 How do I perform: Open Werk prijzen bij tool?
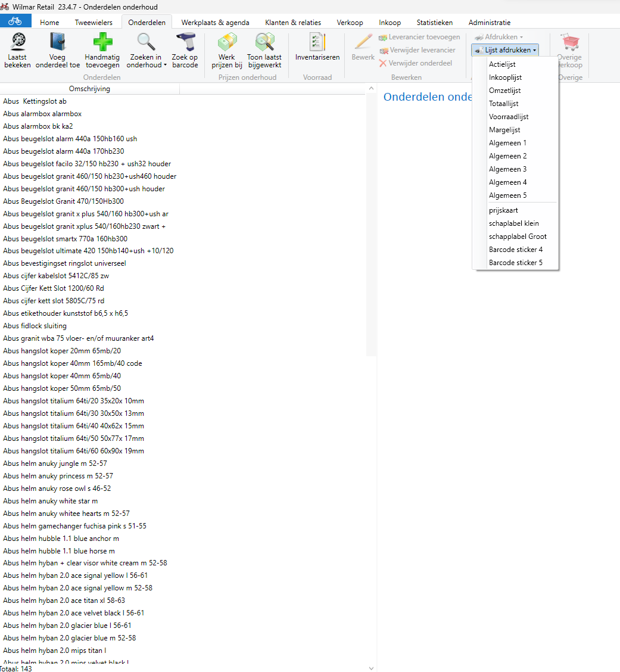(226, 43)
